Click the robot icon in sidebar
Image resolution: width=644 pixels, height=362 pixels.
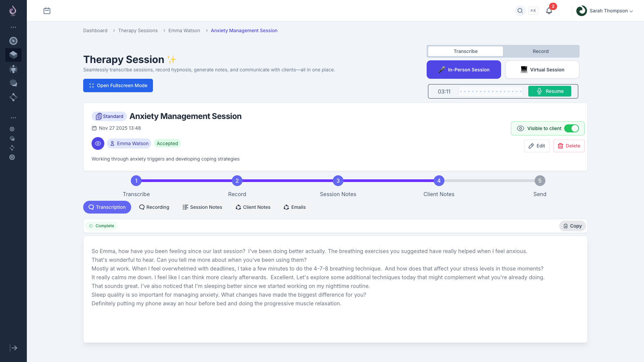click(13, 69)
